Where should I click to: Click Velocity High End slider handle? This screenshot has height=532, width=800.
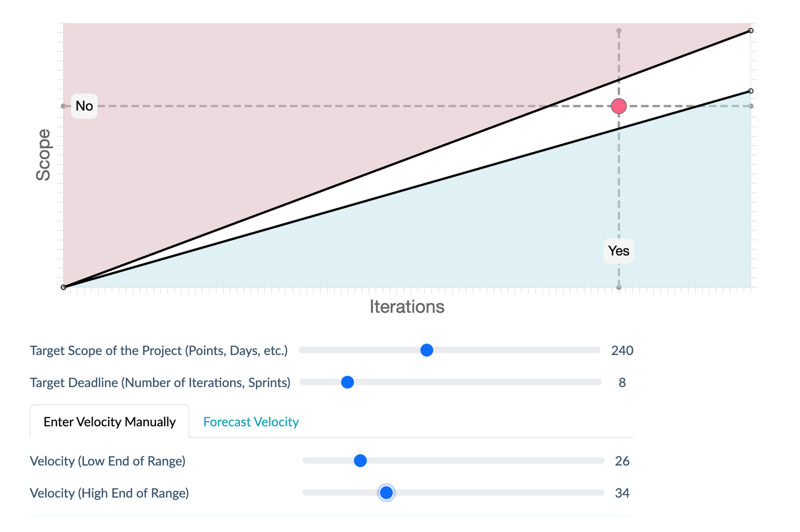pyautogui.click(x=386, y=493)
